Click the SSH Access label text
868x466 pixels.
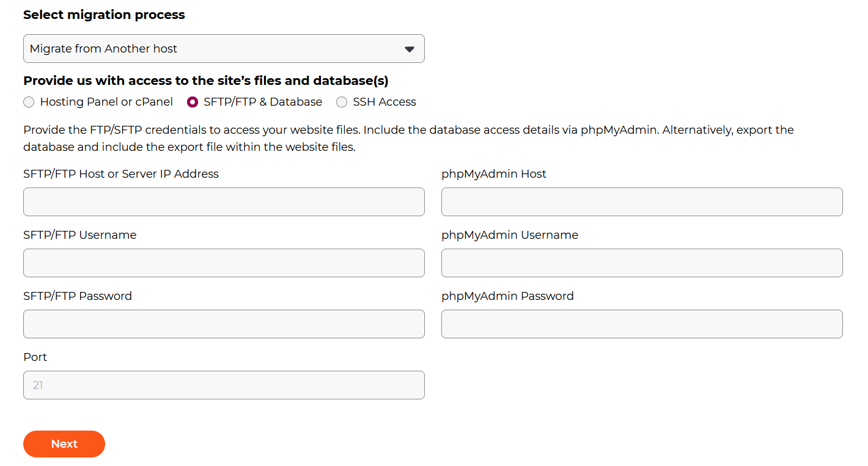coord(384,102)
